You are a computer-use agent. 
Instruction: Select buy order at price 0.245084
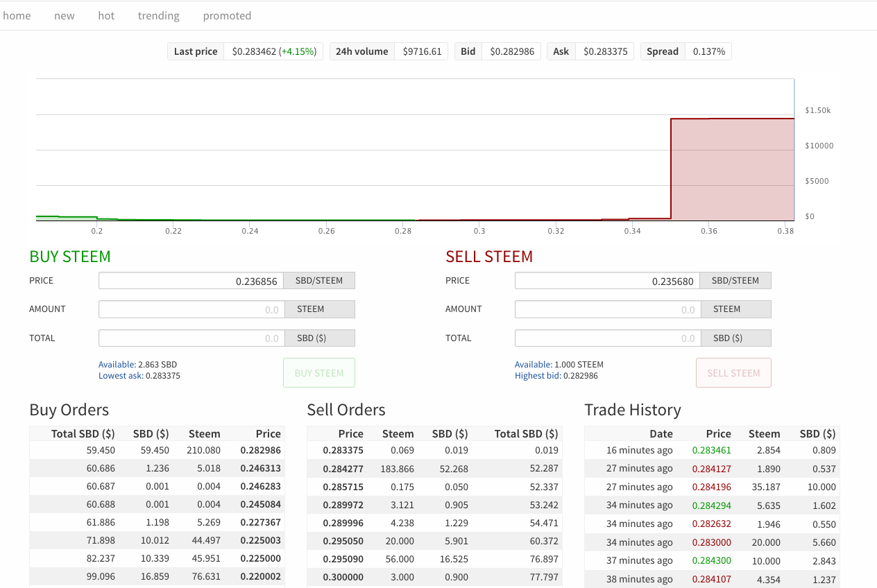157,504
